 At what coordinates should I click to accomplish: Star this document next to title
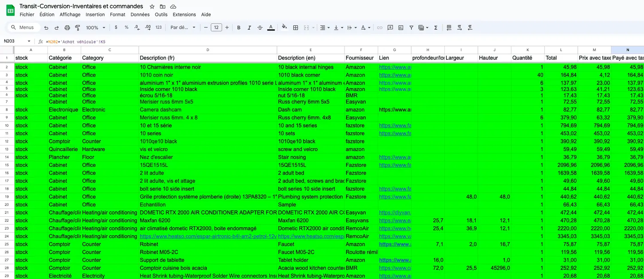[152, 6]
